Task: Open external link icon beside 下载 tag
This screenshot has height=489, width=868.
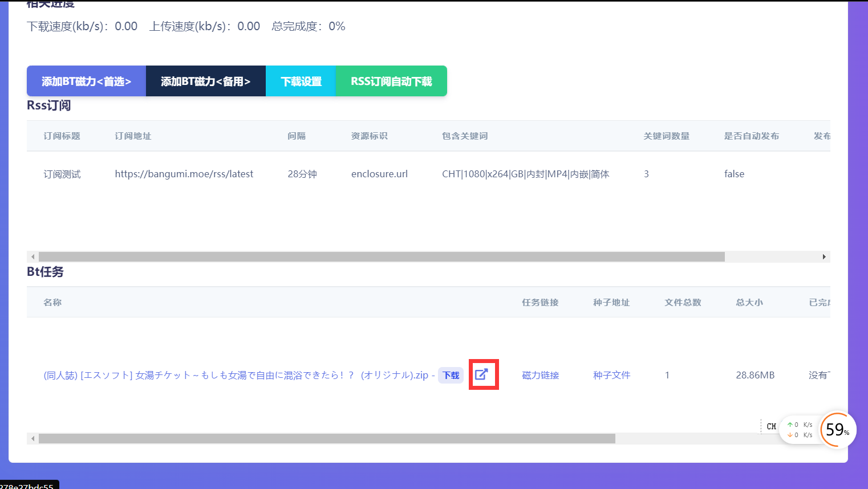Action: [481, 374]
